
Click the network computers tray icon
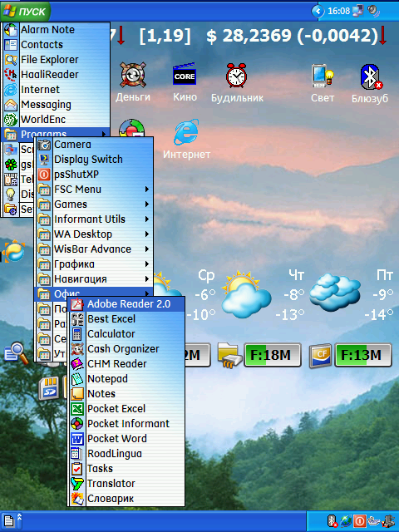(x=357, y=11)
